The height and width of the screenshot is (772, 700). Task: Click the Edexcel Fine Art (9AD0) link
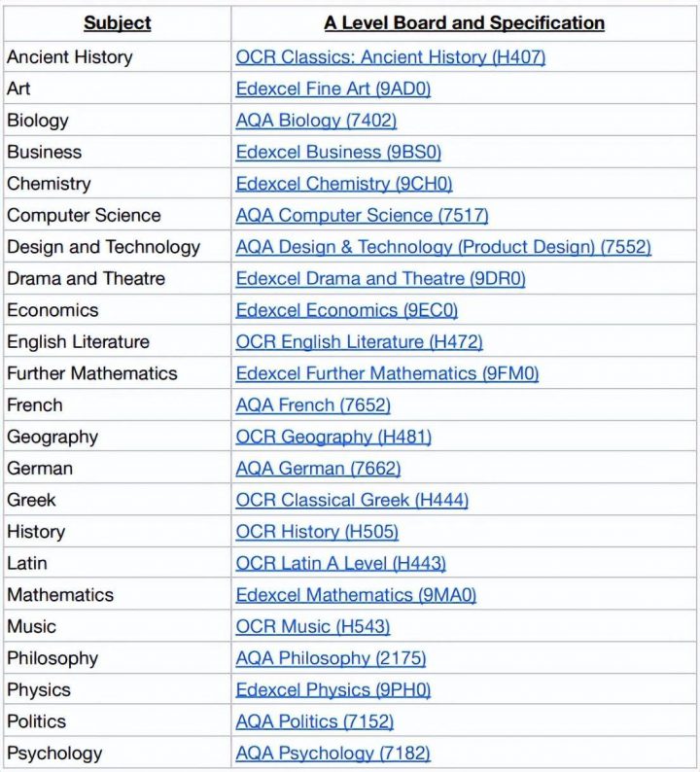click(332, 88)
